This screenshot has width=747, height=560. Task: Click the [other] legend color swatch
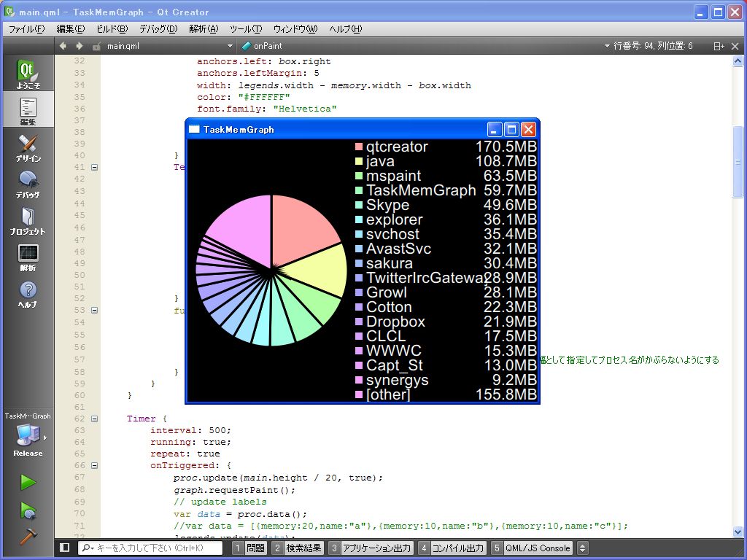point(359,394)
